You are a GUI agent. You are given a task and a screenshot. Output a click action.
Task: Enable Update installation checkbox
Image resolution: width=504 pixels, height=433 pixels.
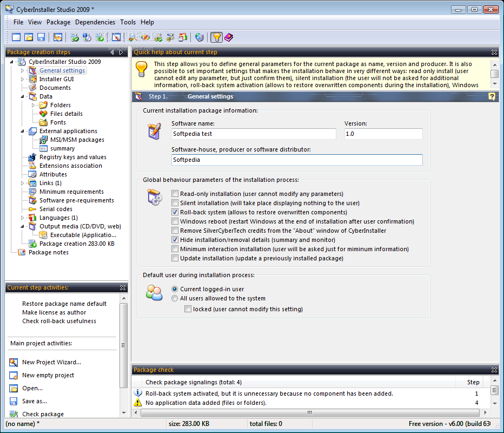click(175, 258)
